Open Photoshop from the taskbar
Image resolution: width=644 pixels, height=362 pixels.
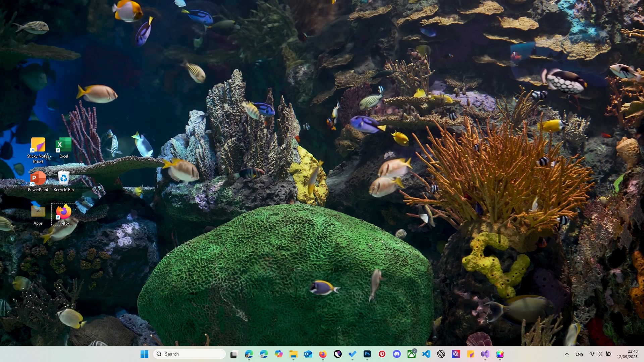pyautogui.click(x=367, y=354)
